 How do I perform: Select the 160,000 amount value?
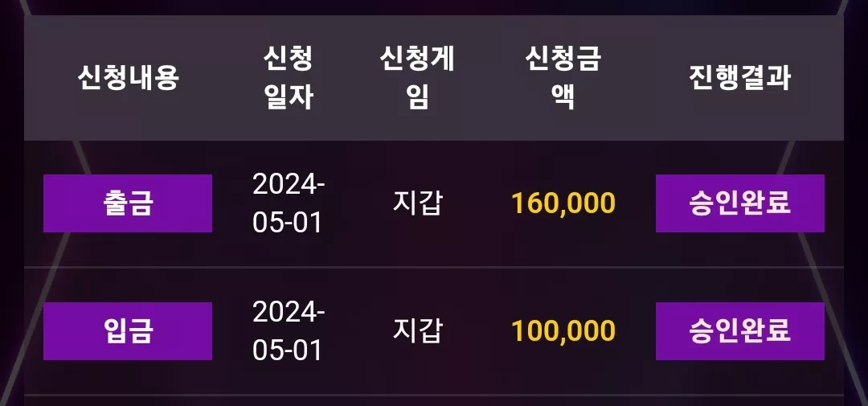[x=563, y=204]
